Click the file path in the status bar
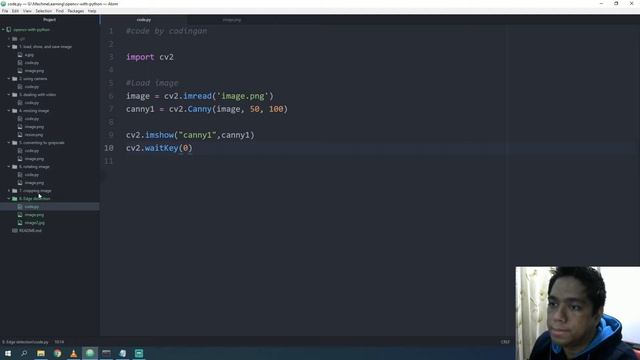The width and height of the screenshot is (640, 360). pyautogui.click(x=25, y=342)
